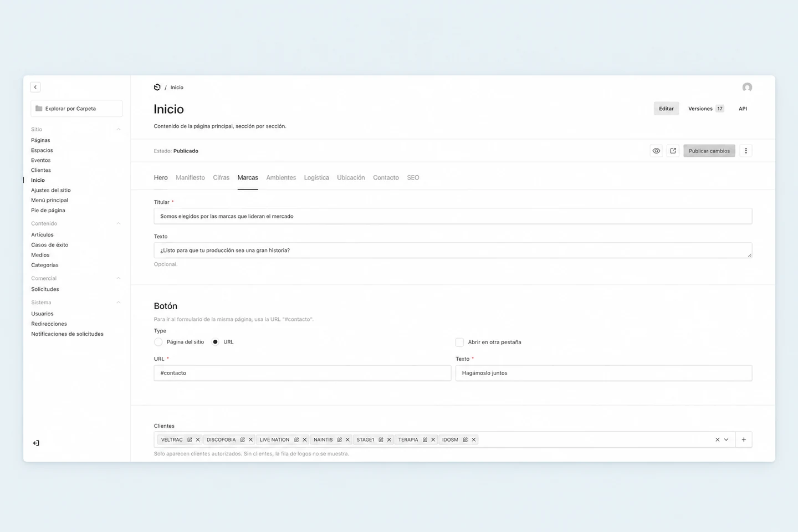The image size is (798, 532).
Task: Click the logout icon in sidebar
Action: click(x=36, y=443)
